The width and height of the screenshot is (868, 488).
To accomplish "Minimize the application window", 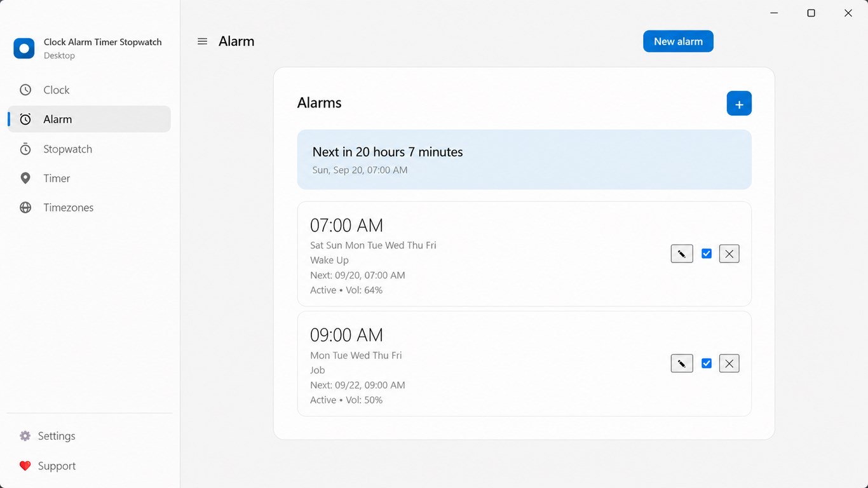I will coord(774,13).
